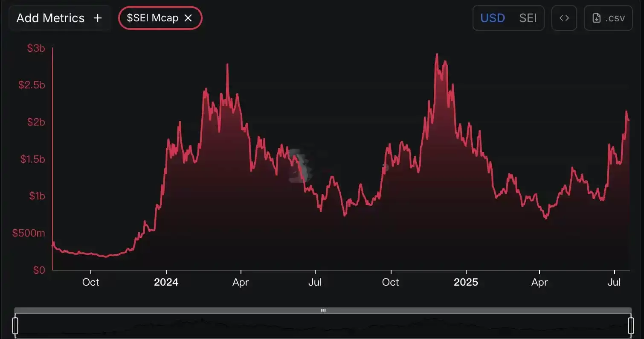
Task: Open the embed code icon
Action: 564,18
